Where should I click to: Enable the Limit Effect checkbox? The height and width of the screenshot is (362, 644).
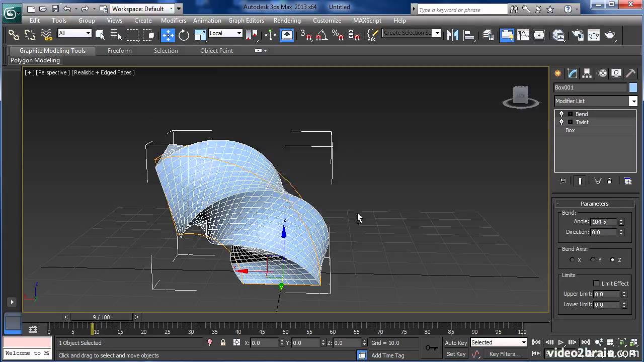[x=596, y=284]
